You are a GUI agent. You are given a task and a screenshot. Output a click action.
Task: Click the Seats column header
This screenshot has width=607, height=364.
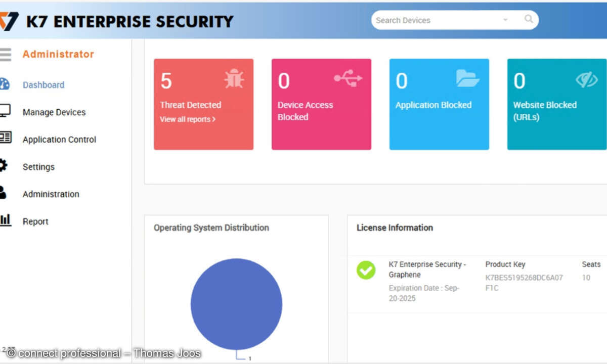[591, 264]
